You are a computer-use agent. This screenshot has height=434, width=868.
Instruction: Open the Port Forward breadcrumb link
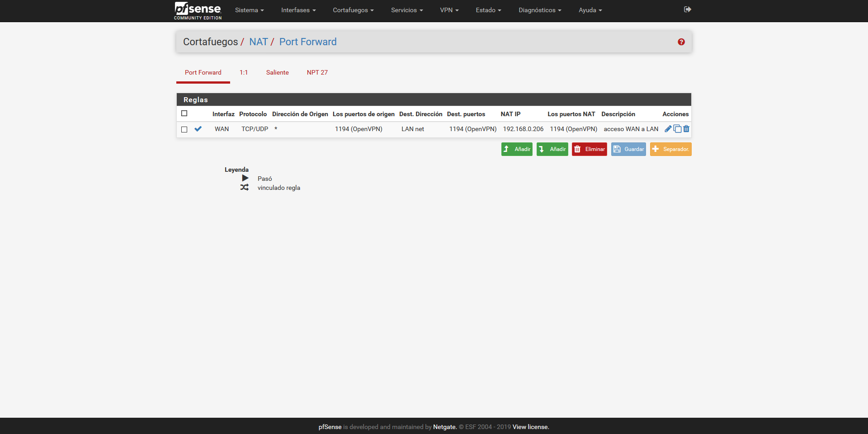click(308, 42)
